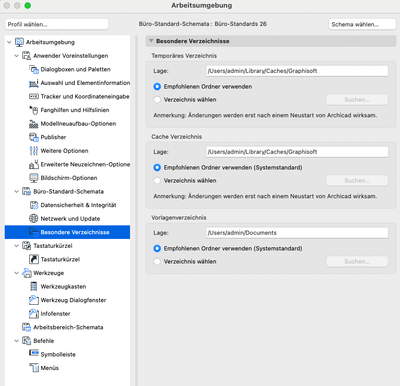Click the Büro-Standard-Schemata icon
This screenshot has height=386, width=400.
click(26, 191)
